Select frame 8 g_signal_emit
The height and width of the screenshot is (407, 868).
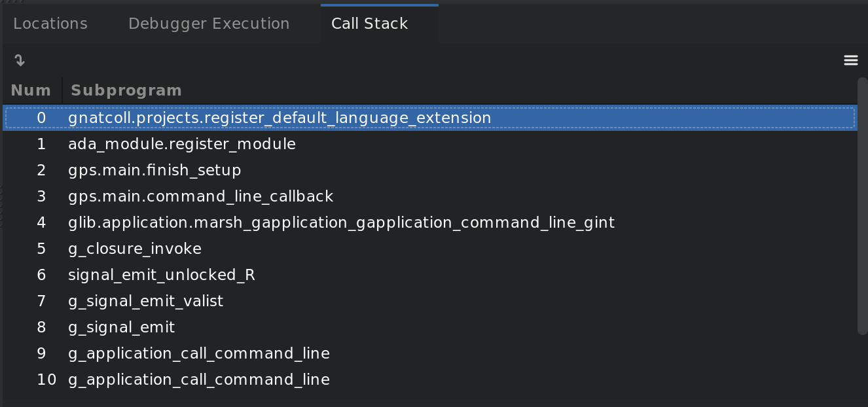click(429, 327)
